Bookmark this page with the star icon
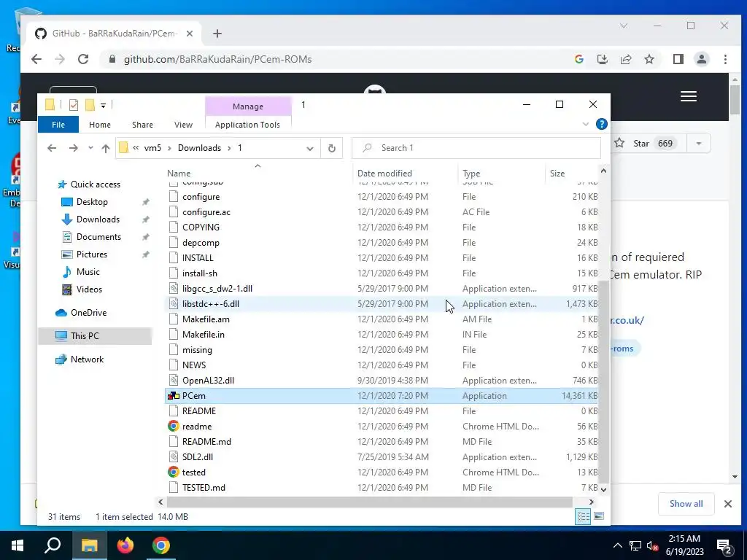This screenshot has width=747, height=560. 649,59
